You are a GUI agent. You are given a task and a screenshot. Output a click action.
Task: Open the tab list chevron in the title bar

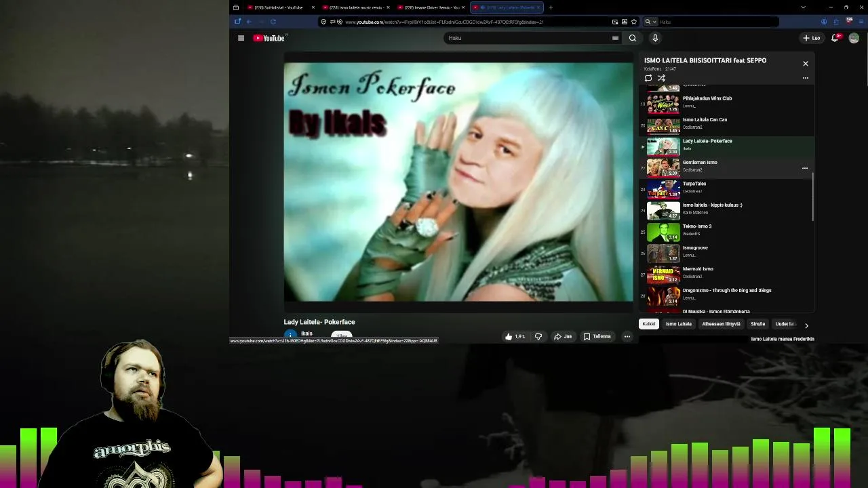click(x=803, y=7)
